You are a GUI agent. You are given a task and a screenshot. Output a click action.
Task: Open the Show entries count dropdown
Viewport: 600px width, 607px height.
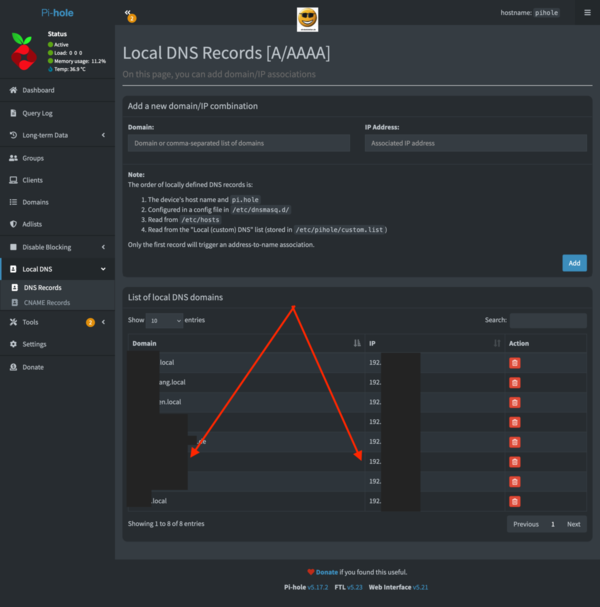165,321
